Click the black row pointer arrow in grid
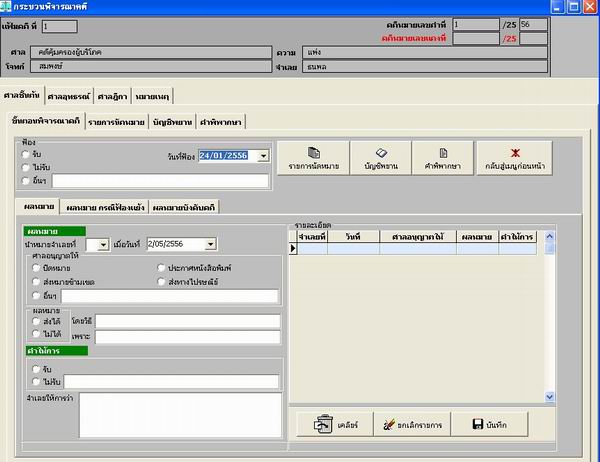Viewport: 600px width, 462px height. (x=293, y=248)
